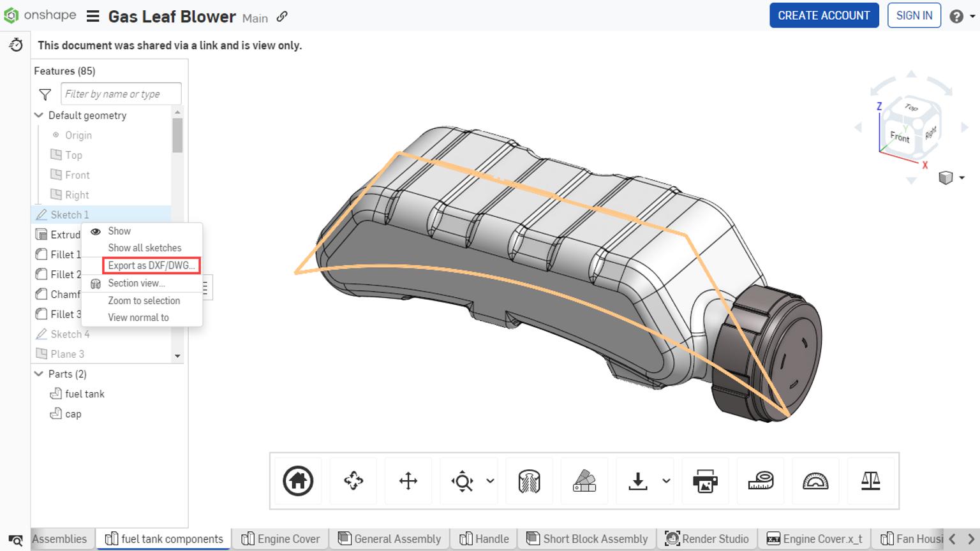Open the Measure tape tool
Viewport: 980px width, 551px height.
click(x=759, y=481)
